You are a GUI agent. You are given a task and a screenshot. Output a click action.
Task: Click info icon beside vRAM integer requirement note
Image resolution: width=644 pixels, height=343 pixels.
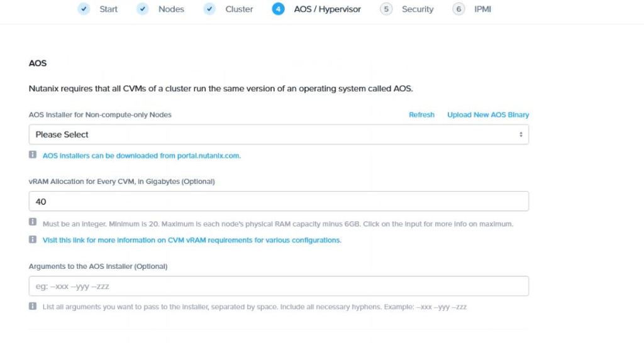coord(33,222)
